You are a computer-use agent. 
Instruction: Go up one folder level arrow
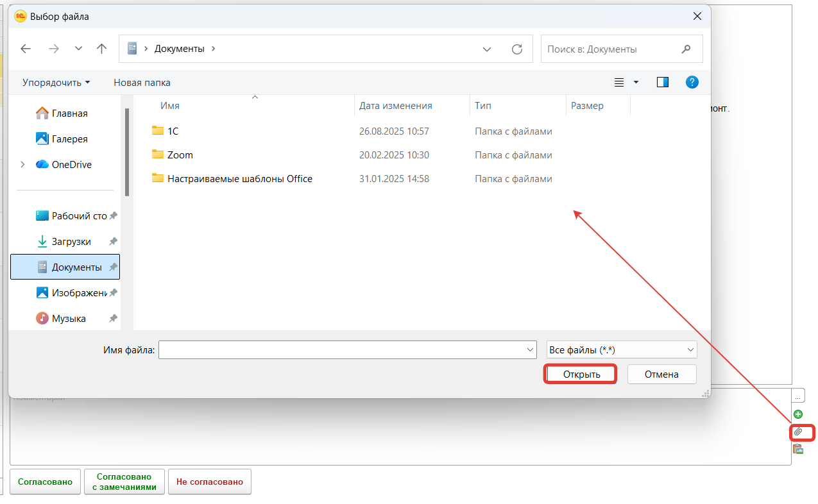(101, 49)
